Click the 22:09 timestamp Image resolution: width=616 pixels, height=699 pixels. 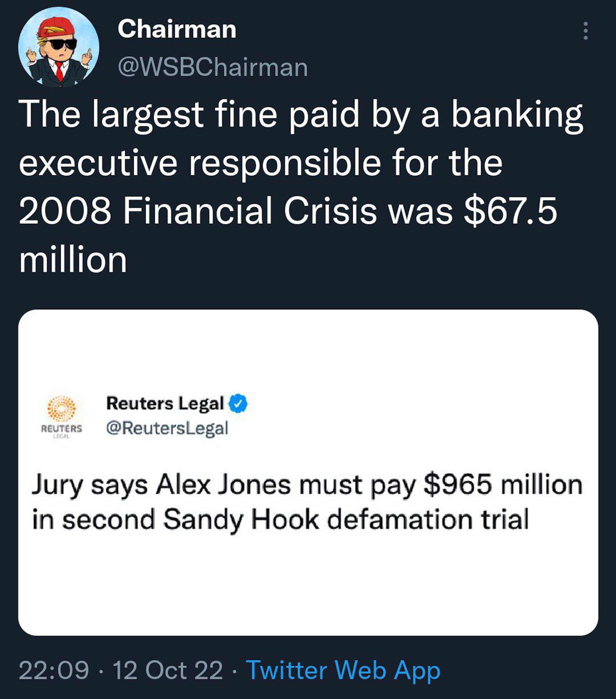click(54, 670)
